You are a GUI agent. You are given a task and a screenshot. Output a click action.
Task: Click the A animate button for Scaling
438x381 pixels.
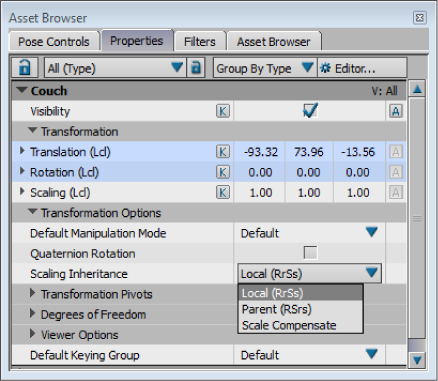click(x=396, y=192)
